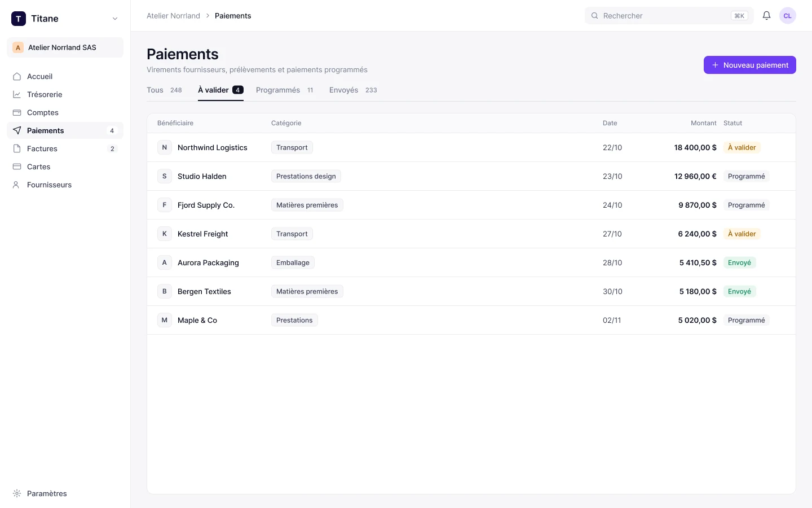The height and width of the screenshot is (508, 812).
Task: Click the Bénéficiaire column header
Action: pos(175,123)
